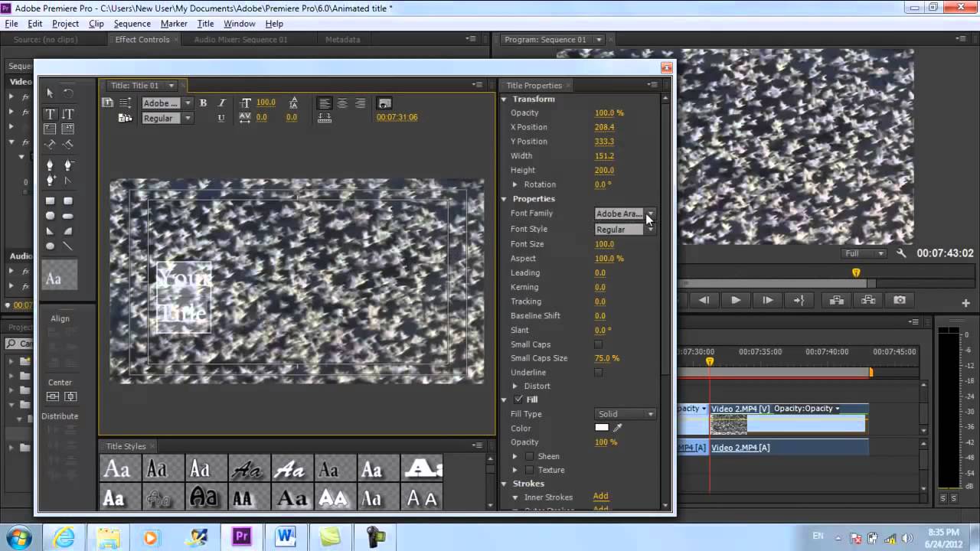The image size is (980, 551).
Task: Collapse the Strokes section
Action: tap(505, 484)
